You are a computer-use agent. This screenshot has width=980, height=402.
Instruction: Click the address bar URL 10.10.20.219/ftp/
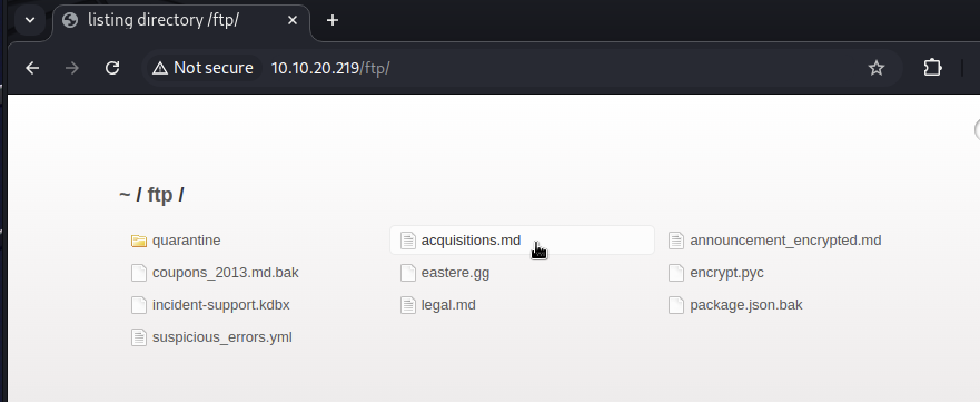click(330, 68)
